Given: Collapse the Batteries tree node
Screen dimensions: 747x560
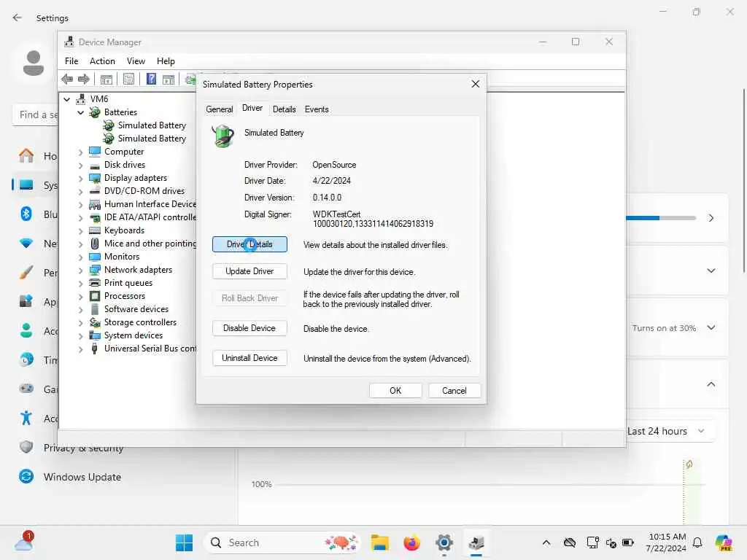Looking at the screenshot, I should pos(80,113).
